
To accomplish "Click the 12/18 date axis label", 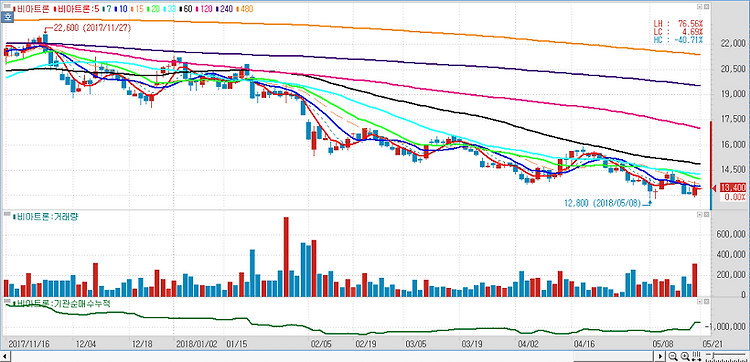I will coord(143,344).
